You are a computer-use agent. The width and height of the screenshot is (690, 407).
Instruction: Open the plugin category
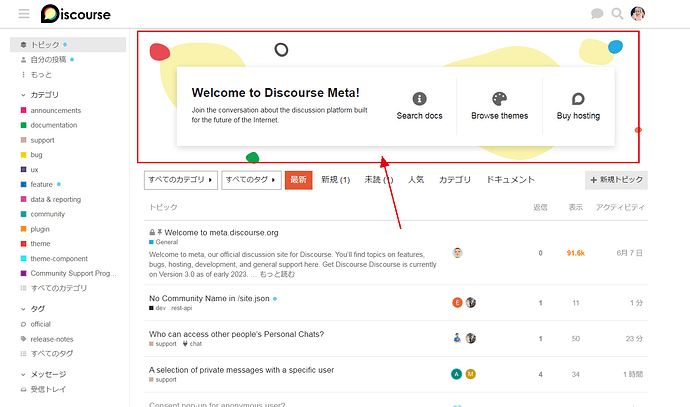coord(40,229)
